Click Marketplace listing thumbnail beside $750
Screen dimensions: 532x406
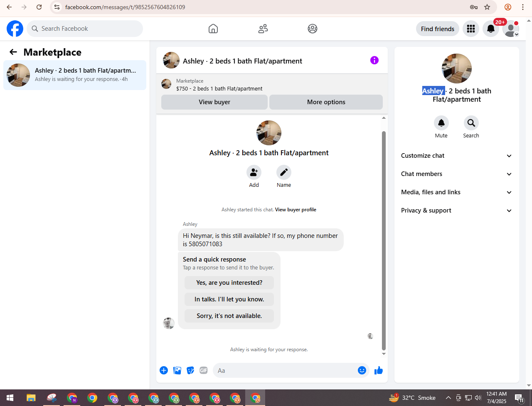tap(166, 84)
